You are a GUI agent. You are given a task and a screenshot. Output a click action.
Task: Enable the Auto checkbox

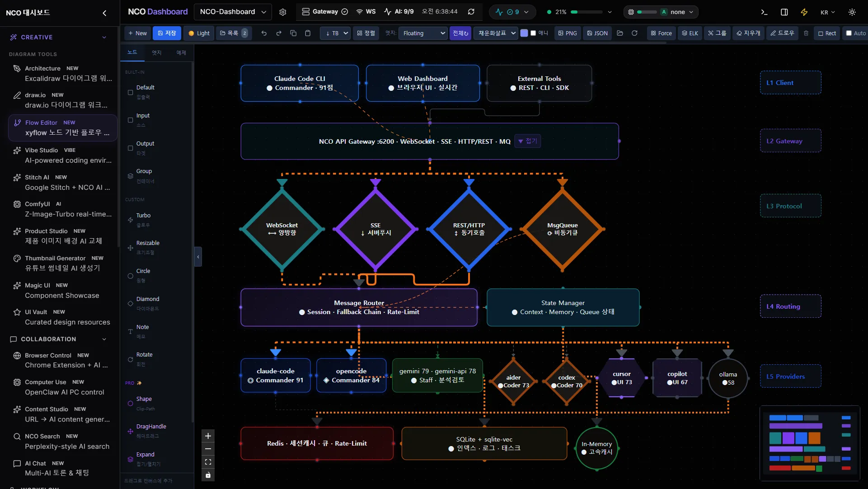point(849,33)
